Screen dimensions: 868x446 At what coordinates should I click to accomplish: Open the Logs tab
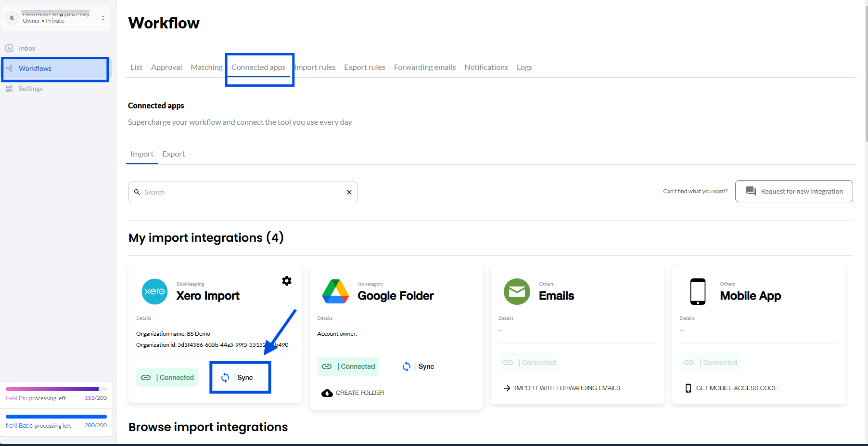pos(524,67)
